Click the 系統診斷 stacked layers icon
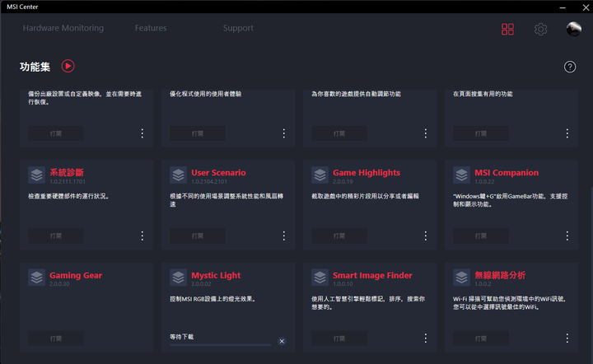This screenshot has width=593, height=364. coord(37,175)
